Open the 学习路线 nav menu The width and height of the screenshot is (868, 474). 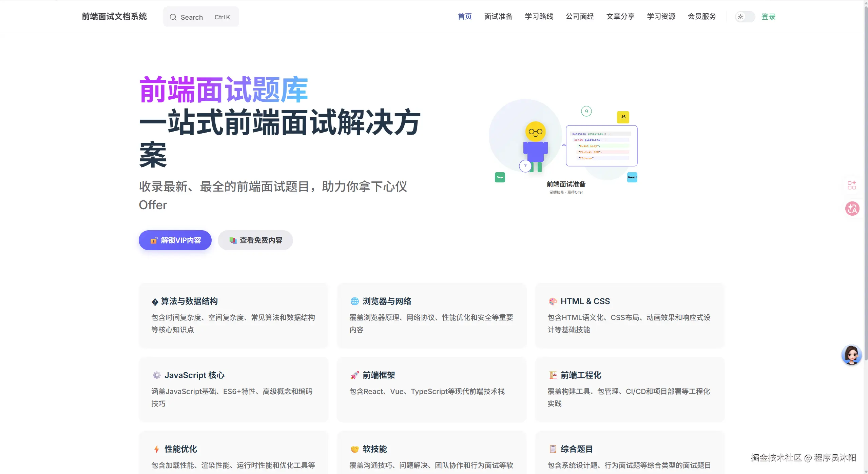539,17
